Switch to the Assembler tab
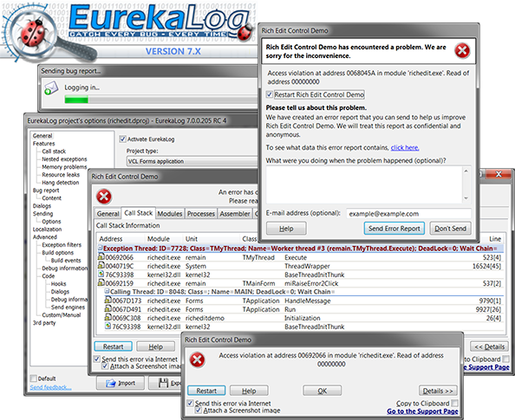515x420 pixels. point(235,214)
